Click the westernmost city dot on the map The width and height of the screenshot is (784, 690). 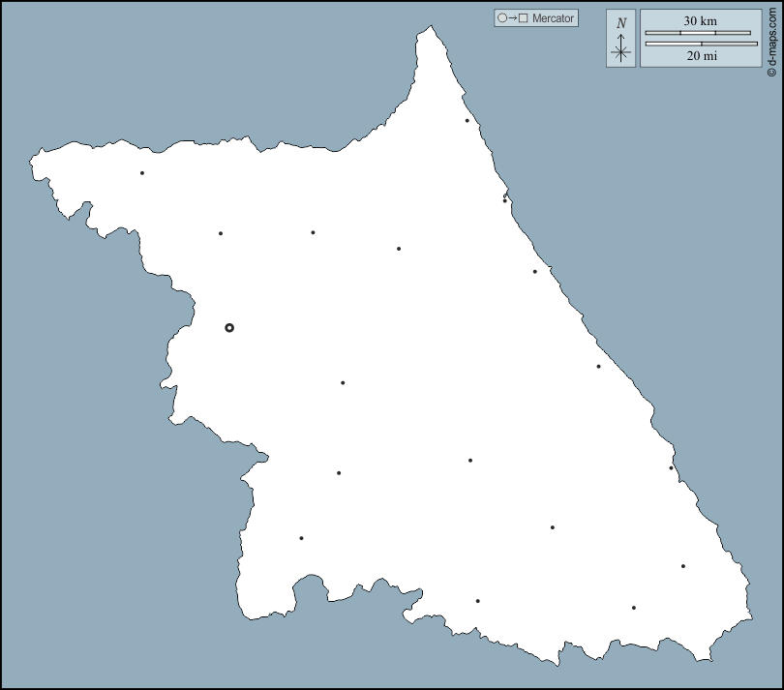(142, 173)
